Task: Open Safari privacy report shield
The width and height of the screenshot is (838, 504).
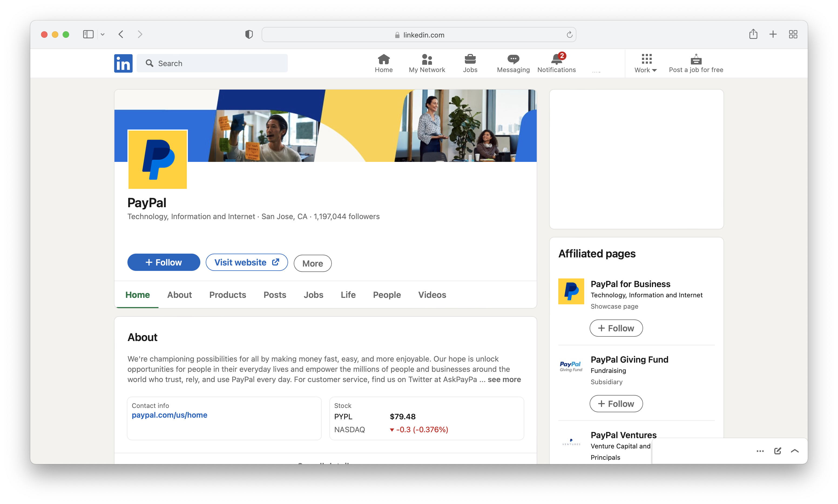Action: [249, 34]
